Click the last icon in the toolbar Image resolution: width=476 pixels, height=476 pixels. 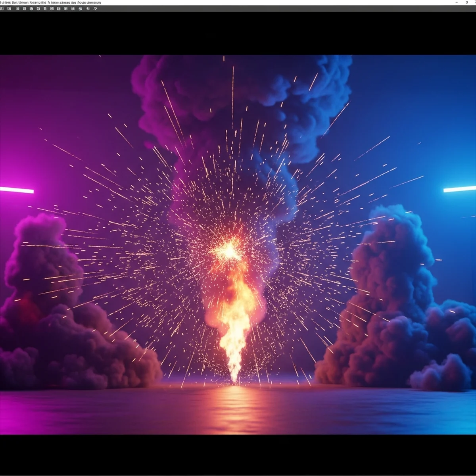[x=95, y=9]
